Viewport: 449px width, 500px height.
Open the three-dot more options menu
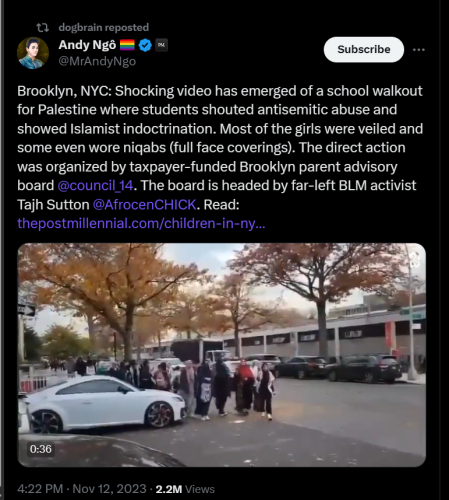(x=419, y=50)
